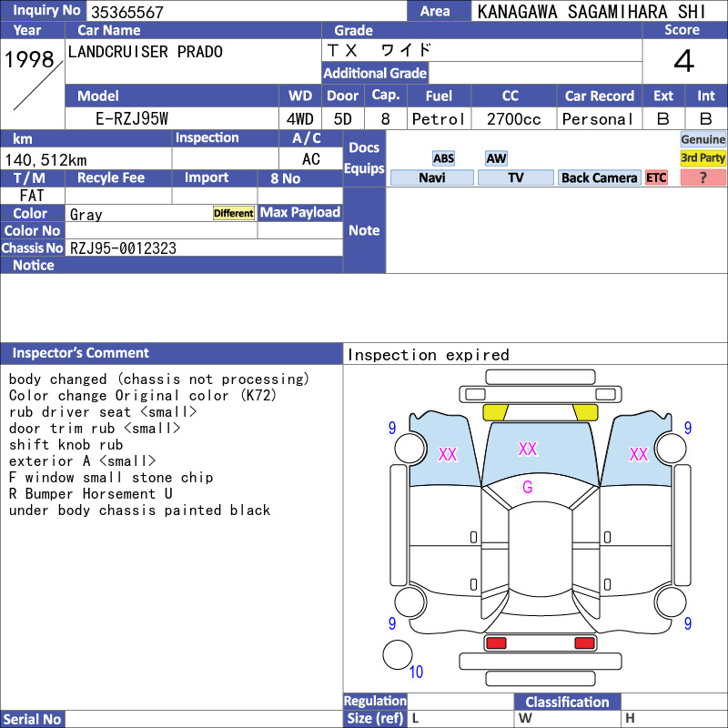The image size is (728, 728).
Task: Click comment 'R Bumper Horsement U'
Action: click(90, 494)
